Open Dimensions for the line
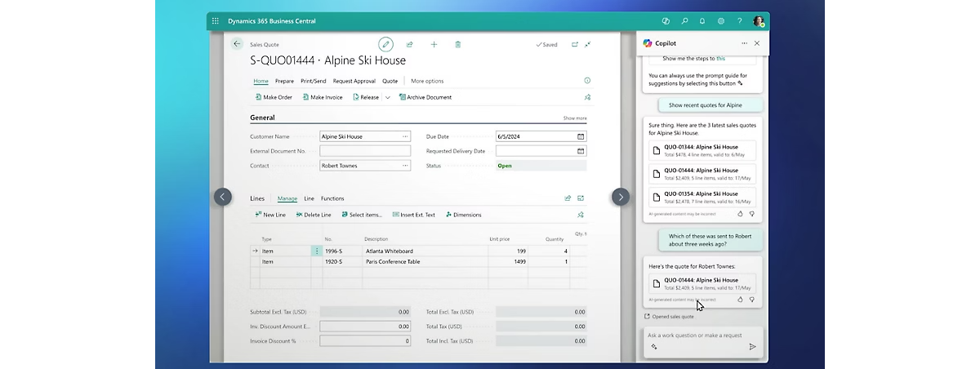This screenshot has width=980, height=369. (463, 215)
